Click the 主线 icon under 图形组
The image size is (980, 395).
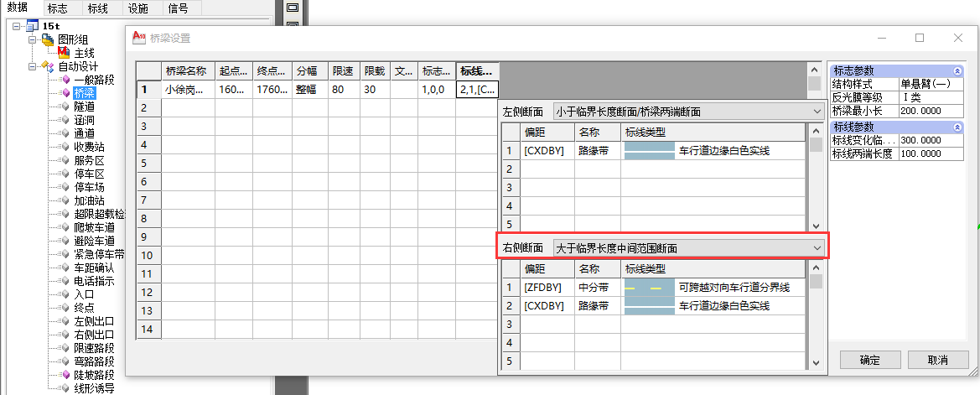tap(63, 53)
